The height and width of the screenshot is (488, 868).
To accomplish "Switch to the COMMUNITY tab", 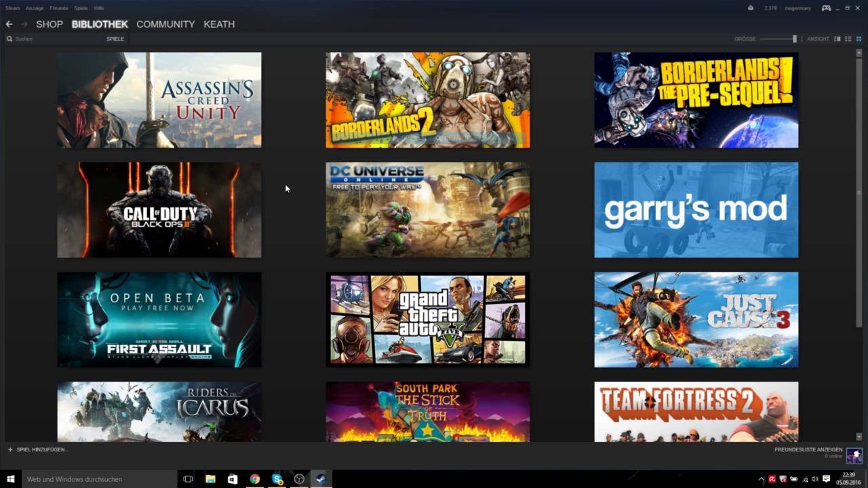I will click(x=165, y=24).
